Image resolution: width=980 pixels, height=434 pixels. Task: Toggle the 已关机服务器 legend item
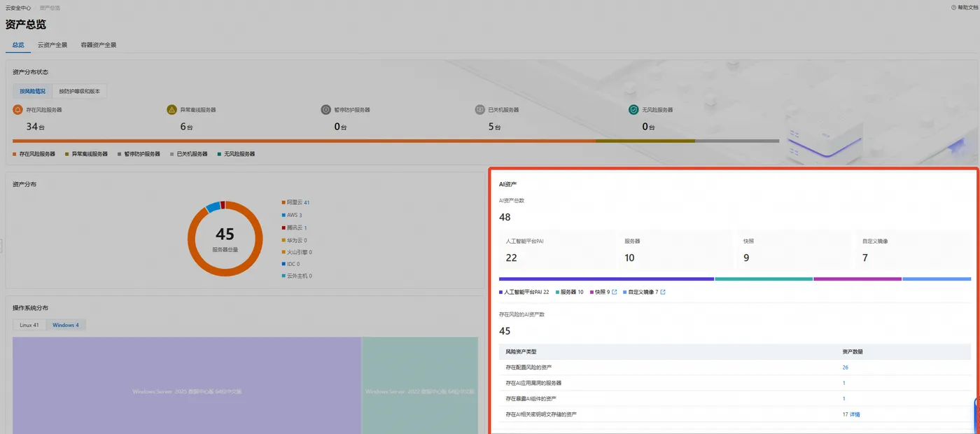(x=189, y=153)
